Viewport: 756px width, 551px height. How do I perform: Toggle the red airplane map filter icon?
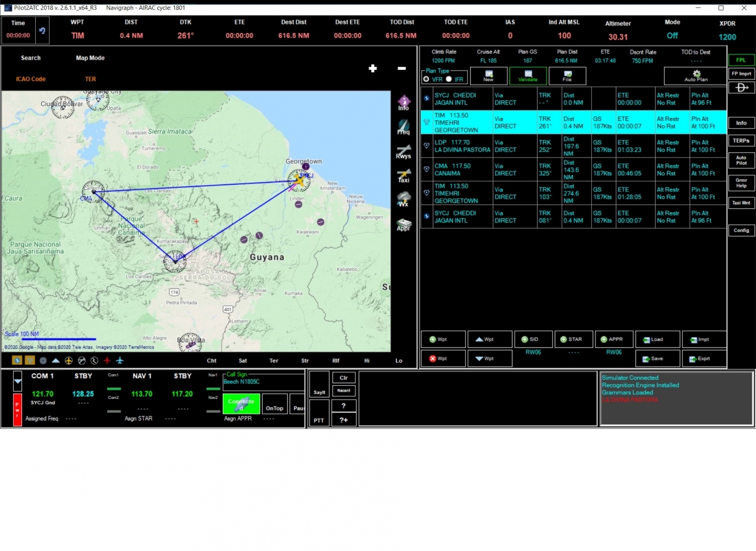click(107, 360)
